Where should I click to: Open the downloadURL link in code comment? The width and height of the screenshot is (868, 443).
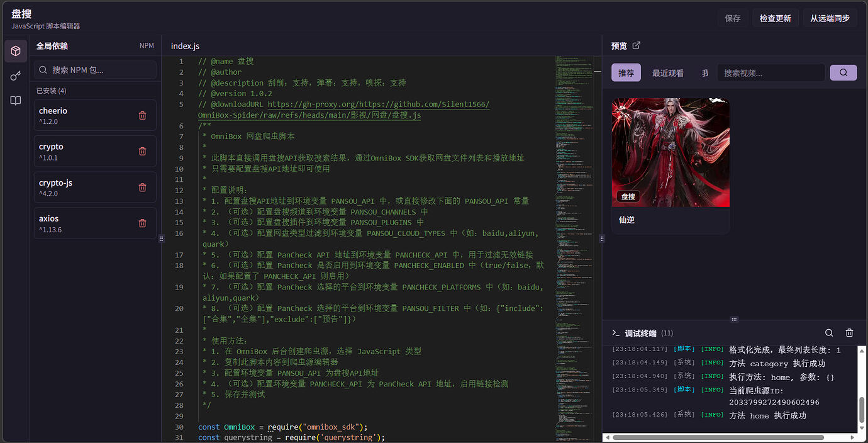click(x=379, y=104)
